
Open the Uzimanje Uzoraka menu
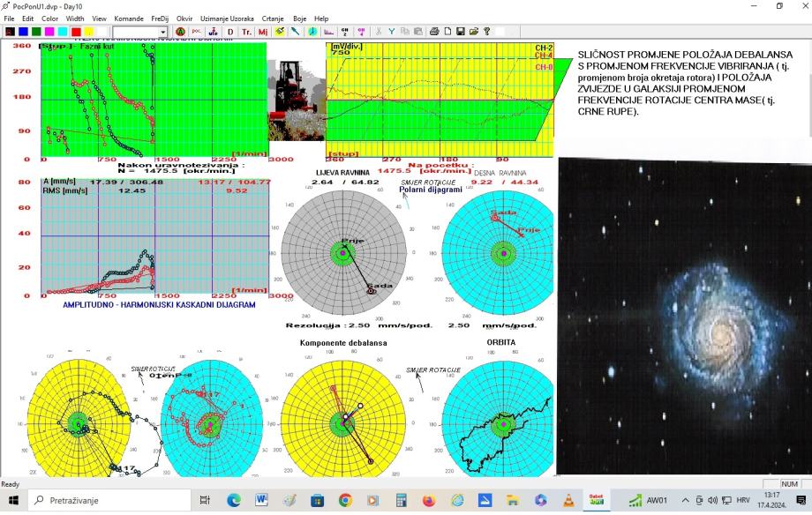pos(227,19)
